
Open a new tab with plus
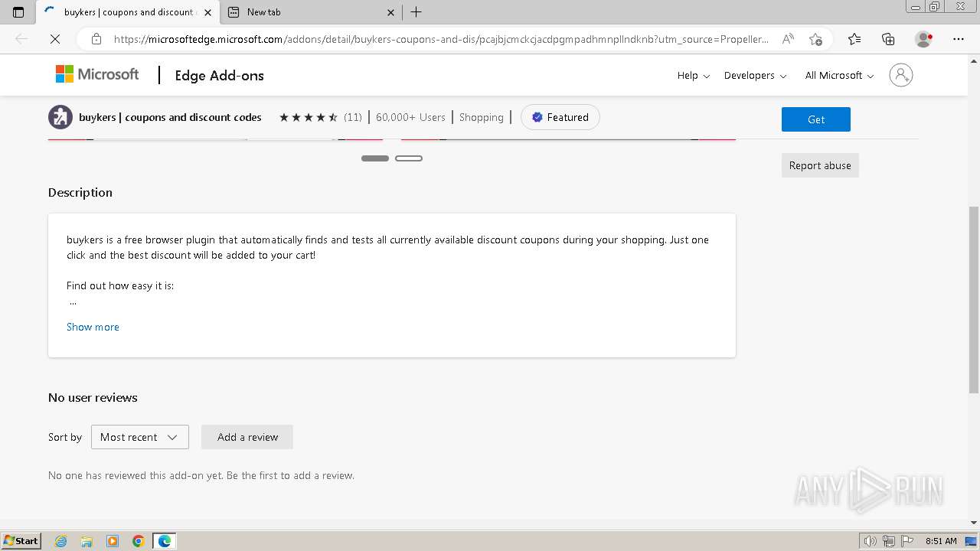[x=416, y=12]
